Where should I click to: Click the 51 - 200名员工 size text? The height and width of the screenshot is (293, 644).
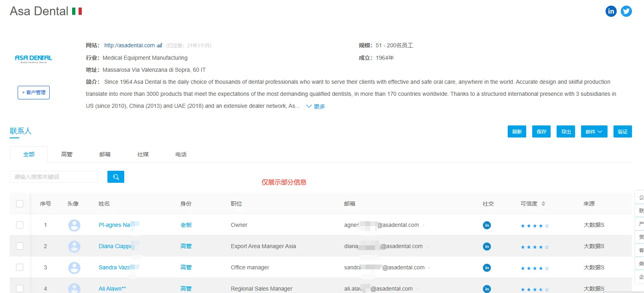(394, 45)
